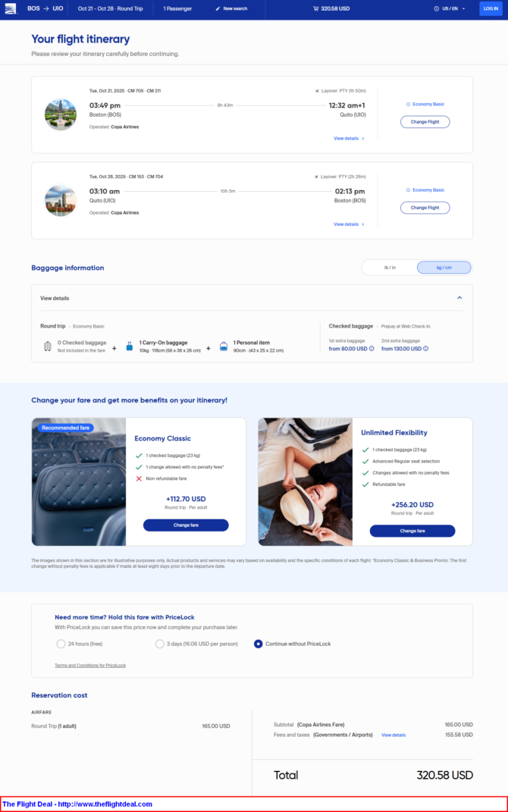Click the Quito destination thumbnail image
The height and width of the screenshot is (812, 508).
[61, 114]
